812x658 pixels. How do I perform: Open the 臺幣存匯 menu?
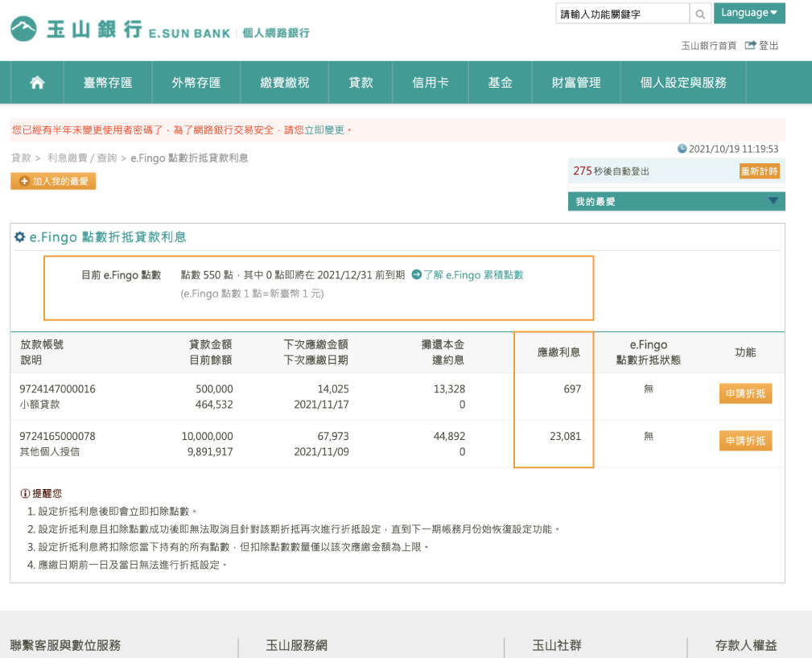pos(108,82)
